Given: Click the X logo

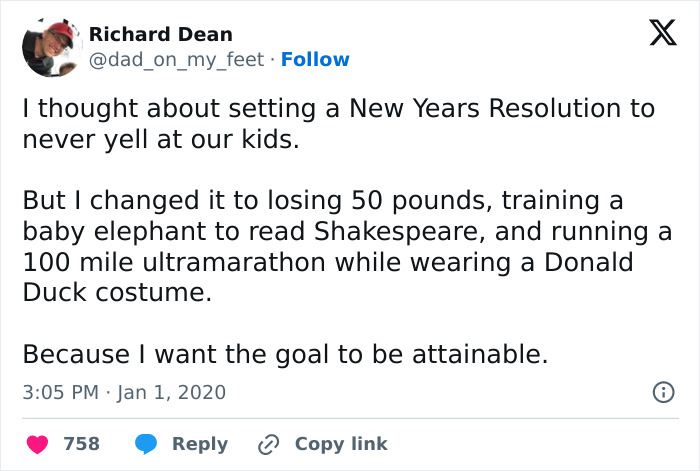Looking at the screenshot, I should [656, 36].
